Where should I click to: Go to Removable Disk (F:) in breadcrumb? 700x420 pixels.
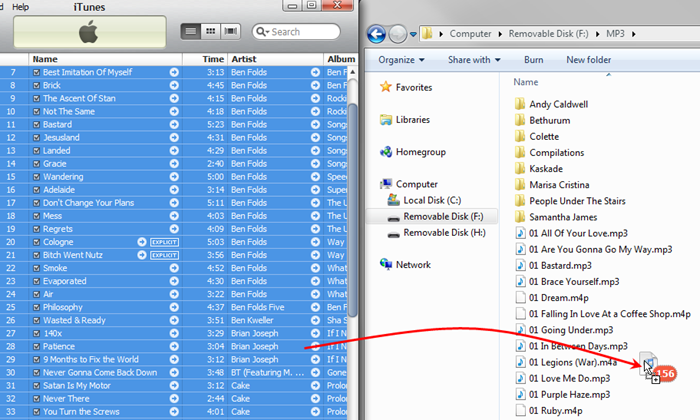(x=548, y=34)
